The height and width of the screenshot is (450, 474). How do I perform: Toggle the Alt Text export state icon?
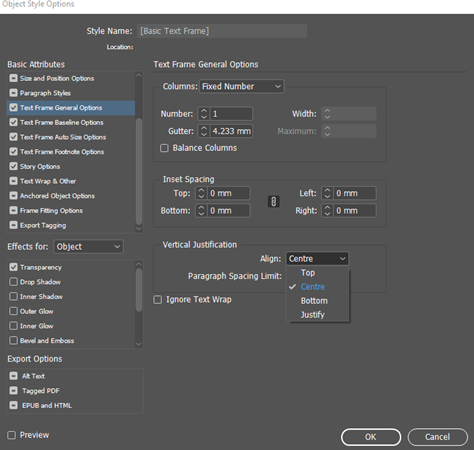click(13, 376)
